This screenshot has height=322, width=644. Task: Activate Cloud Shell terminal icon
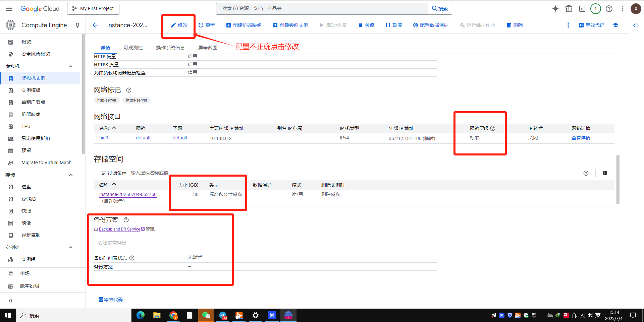pyautogui.click(x=582, y=9)
